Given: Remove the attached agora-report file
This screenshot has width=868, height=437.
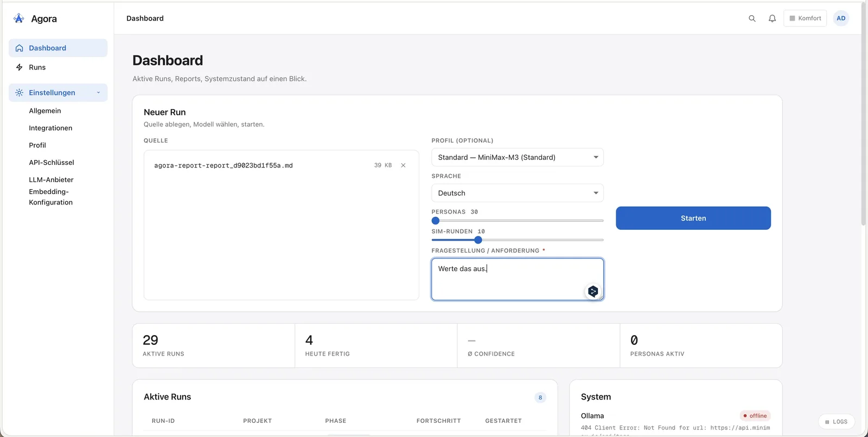Looking at the screenshot, I should point(403,165).
